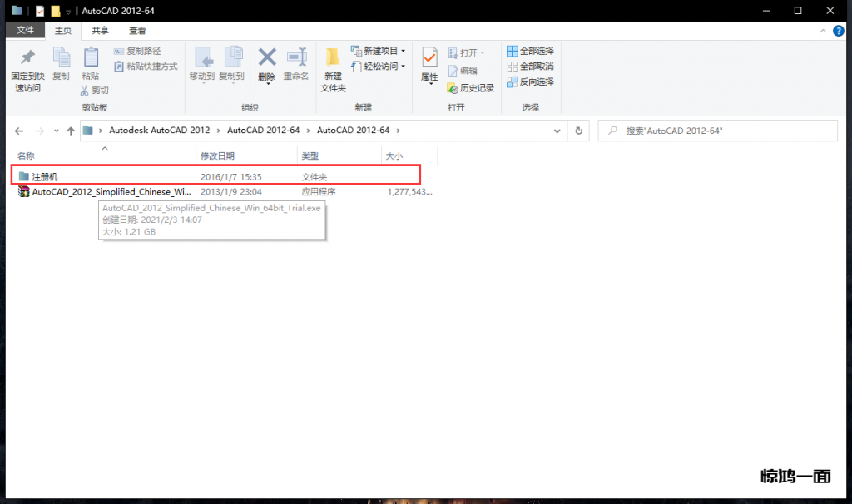
Task: Click the Move To icon
Action: [x=202, y=57]
